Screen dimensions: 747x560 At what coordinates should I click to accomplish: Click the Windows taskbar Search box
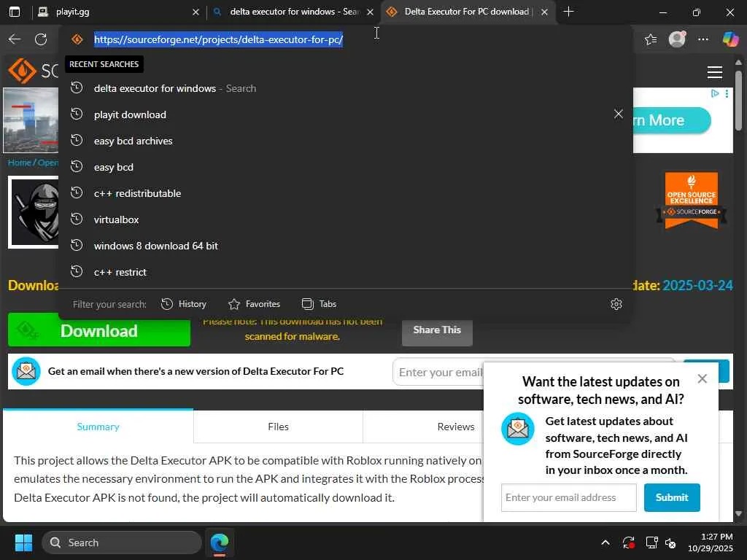[x=122, y=542]
